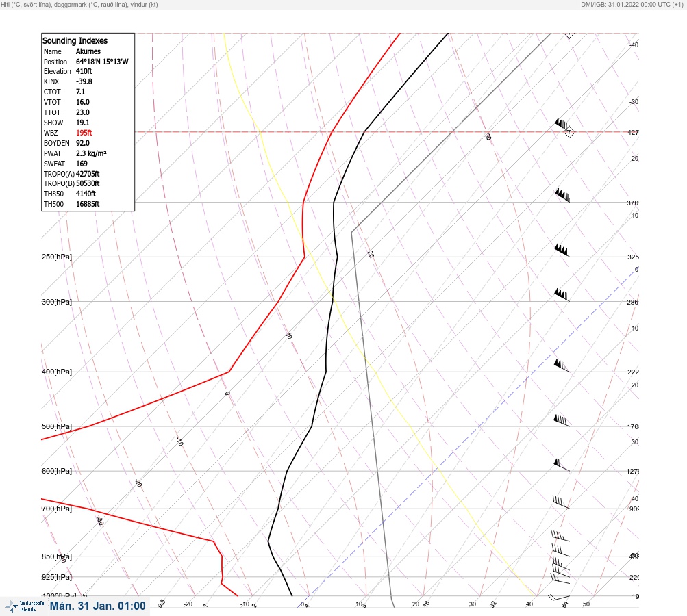Select the TTOT value 23.0
This screenshot has width=687, height=616.
[83, 112]
